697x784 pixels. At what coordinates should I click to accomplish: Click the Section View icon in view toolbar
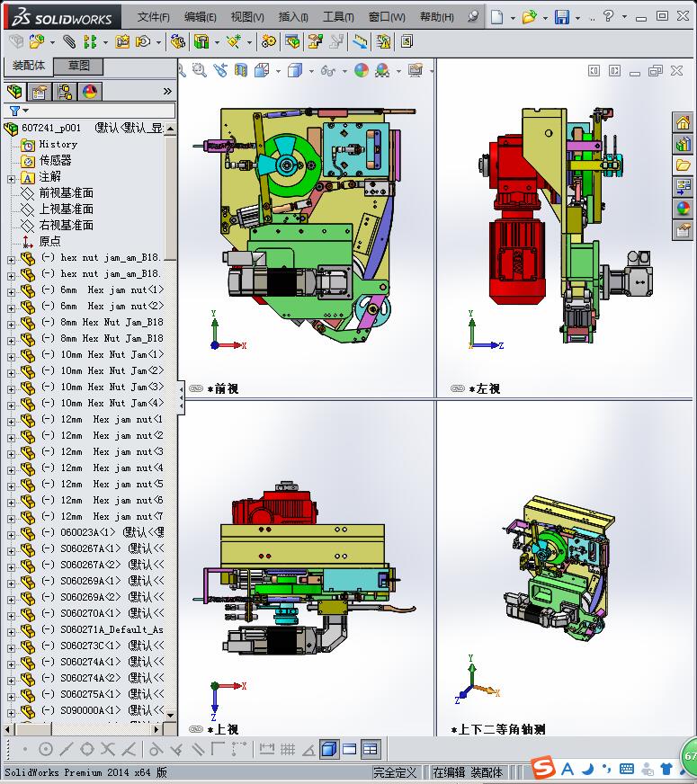point(241,70)
